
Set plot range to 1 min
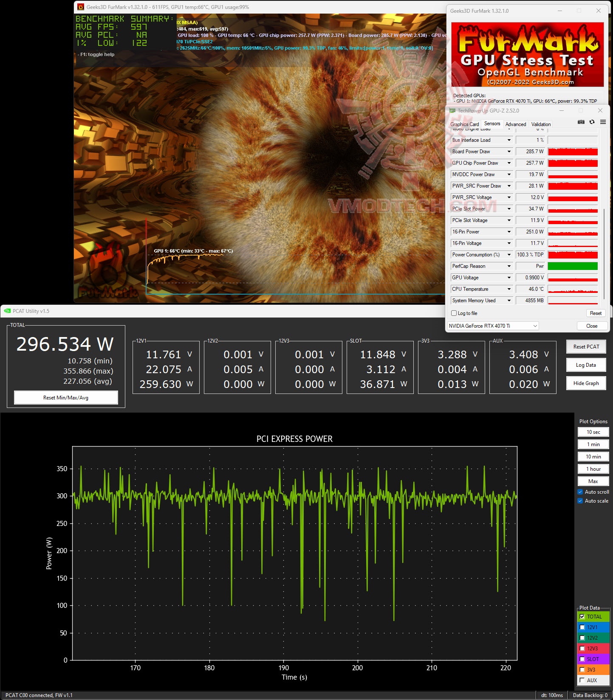593,444
